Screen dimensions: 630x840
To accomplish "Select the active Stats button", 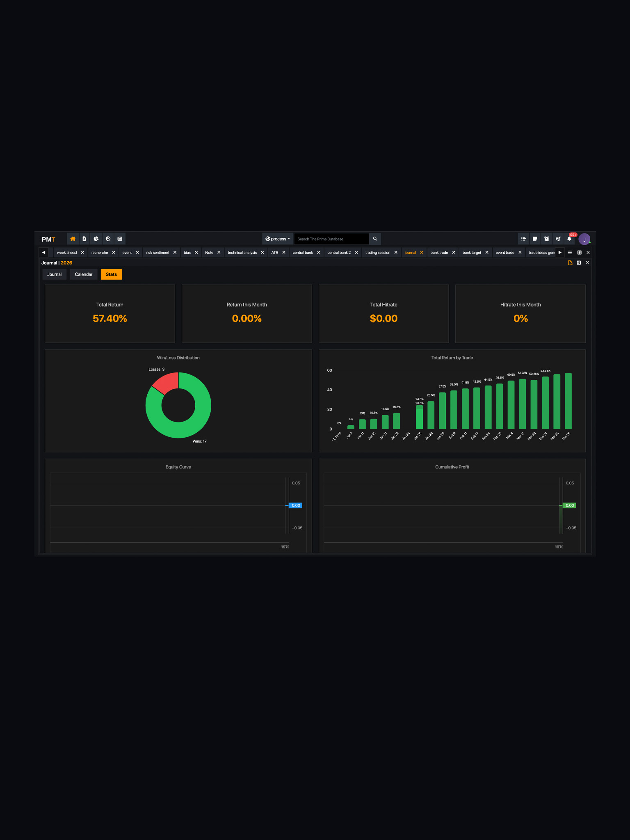I will click(x=111, y=274).
